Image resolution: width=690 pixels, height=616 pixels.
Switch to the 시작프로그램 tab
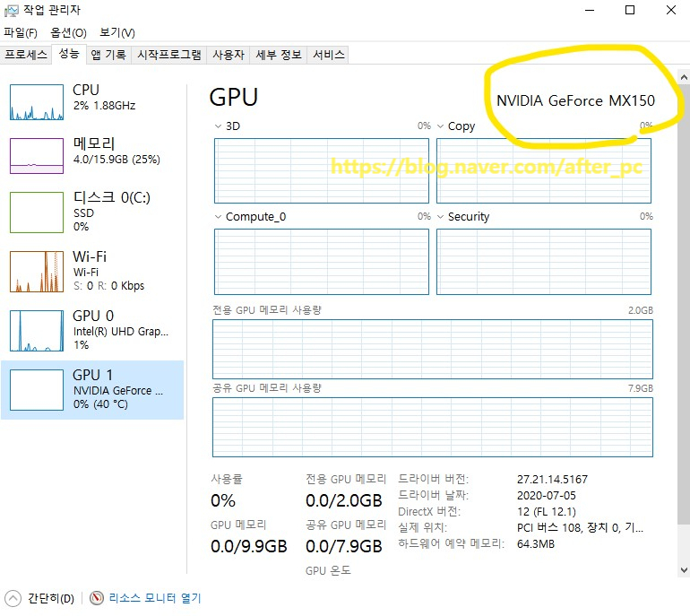coord(169,55)
